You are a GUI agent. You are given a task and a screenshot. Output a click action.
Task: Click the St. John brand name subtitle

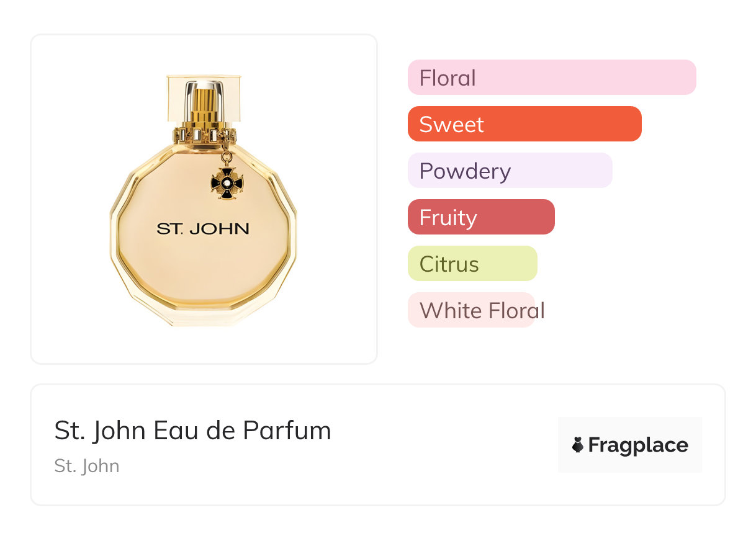click(87, 466)
